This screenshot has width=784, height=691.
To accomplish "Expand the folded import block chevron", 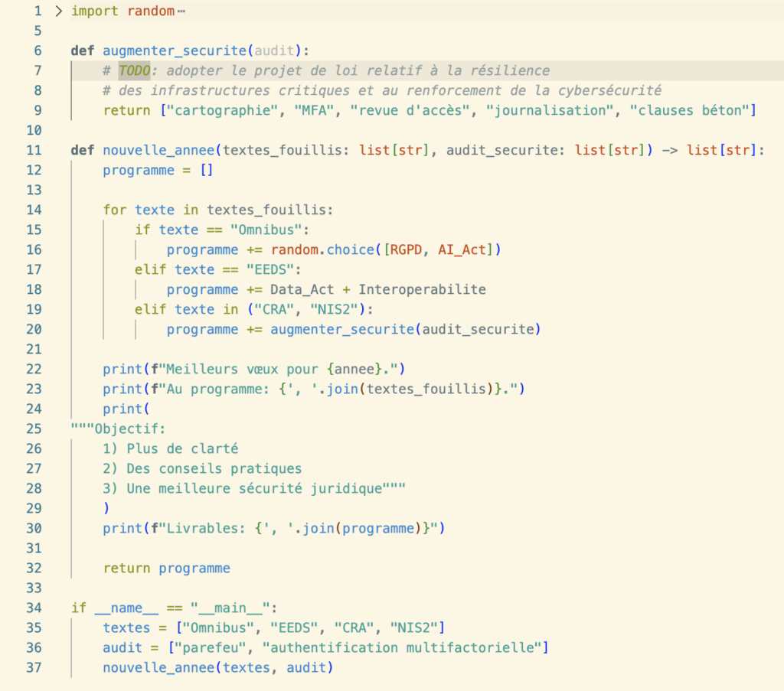I will click(x=60, y=11).
